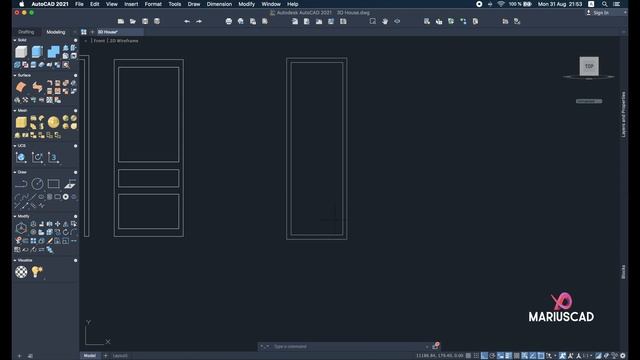Collapse the Draw panel section
Viewport: 640px width, 360px height.
15,172
